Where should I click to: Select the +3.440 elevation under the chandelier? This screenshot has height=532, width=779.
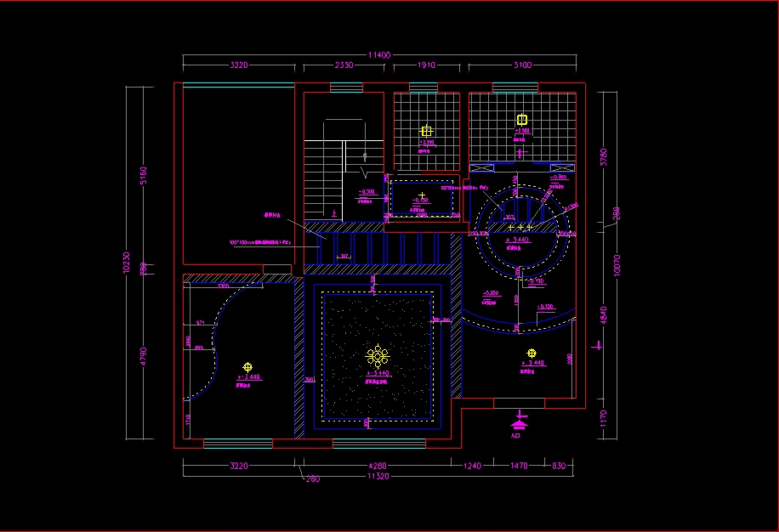378,373
